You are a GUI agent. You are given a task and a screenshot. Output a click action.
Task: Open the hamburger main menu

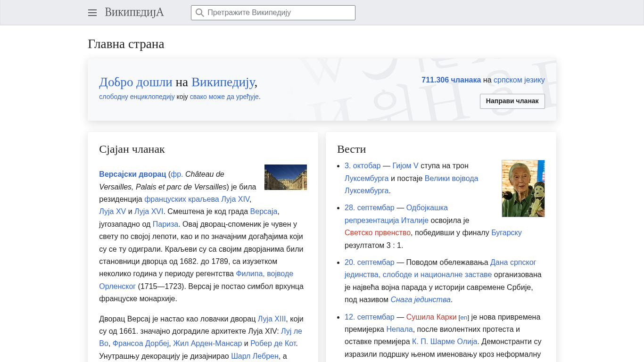tap(92, 13)
